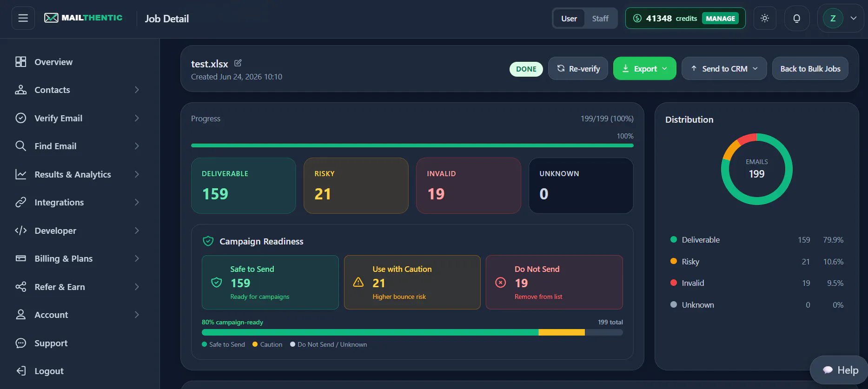Expand the Billing & Plans chevron
The image size is (868, 389).
pyautogui.click(x=137, y=258)
